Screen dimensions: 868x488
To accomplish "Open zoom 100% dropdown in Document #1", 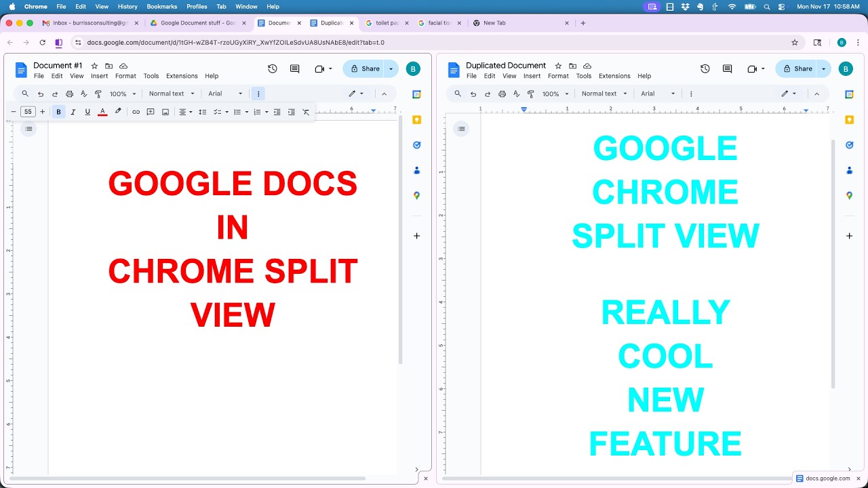I will coord(123,94).
